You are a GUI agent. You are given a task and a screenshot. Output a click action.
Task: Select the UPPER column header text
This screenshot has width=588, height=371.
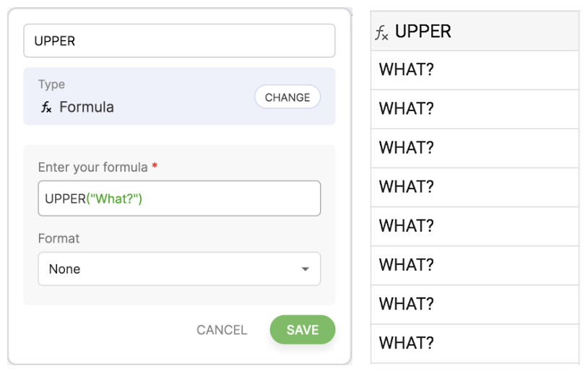tap(423, 32)
